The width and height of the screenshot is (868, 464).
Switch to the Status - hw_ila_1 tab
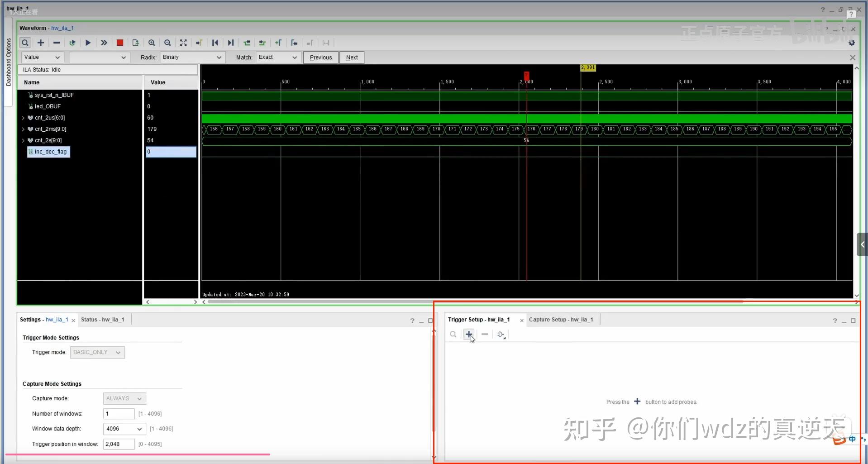tap(102, 319)
